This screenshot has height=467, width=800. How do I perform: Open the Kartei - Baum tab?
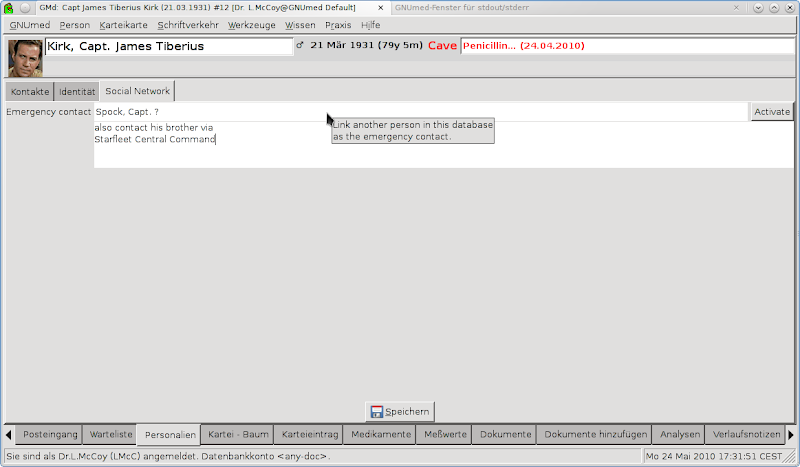point(238,434)
